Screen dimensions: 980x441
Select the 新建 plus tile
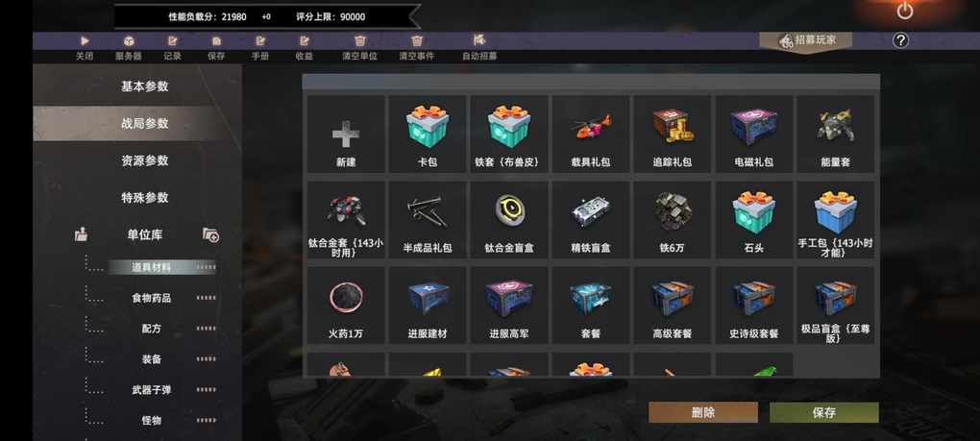coord(346,134)
